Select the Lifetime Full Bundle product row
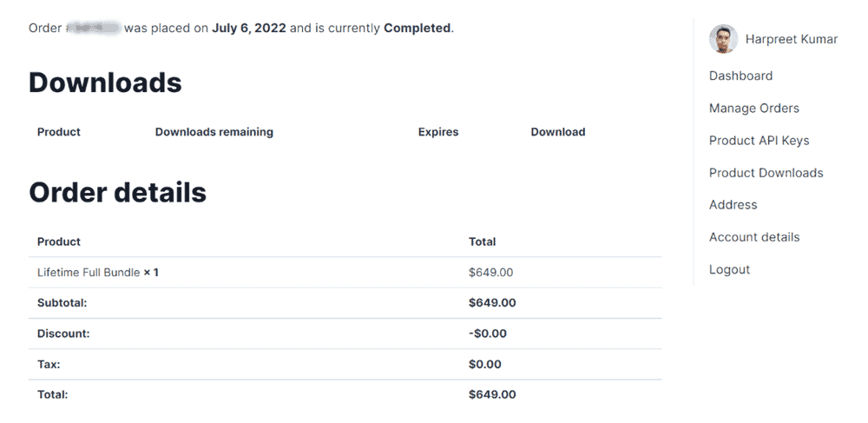 tap(345, 273)
